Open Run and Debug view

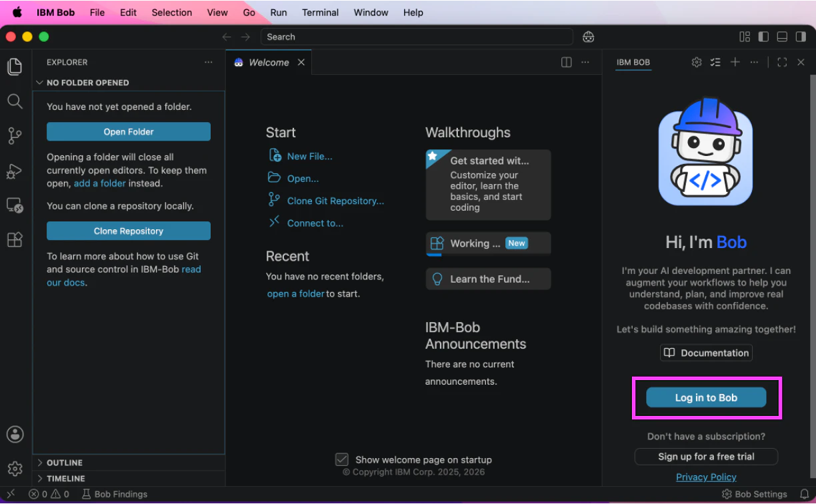pyautogui.click(x=15, y=171)
